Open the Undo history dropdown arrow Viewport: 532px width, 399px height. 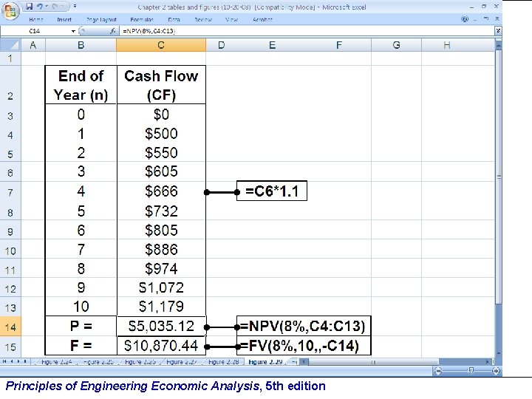pyautogui.click(x=47, y=7)
